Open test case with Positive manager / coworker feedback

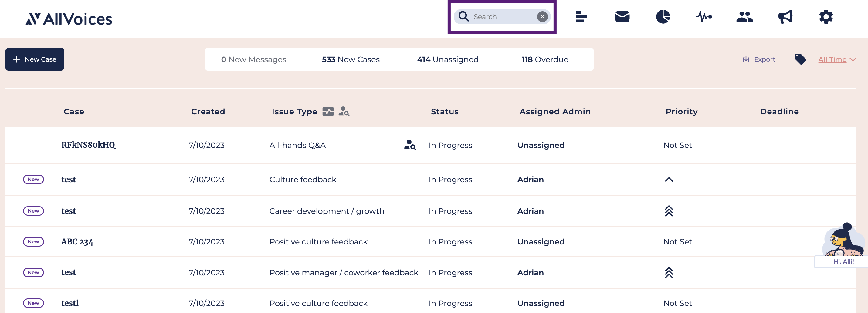(x=68, y=272)
